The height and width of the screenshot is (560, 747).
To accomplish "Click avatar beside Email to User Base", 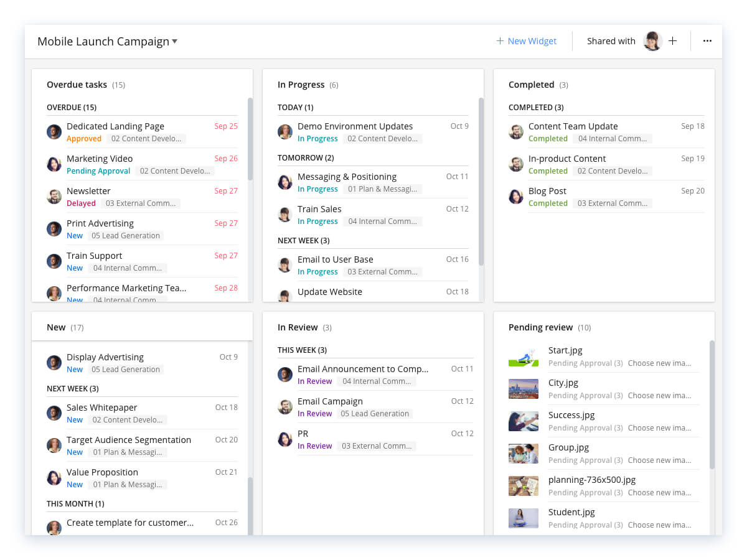I will pos(285,265).
